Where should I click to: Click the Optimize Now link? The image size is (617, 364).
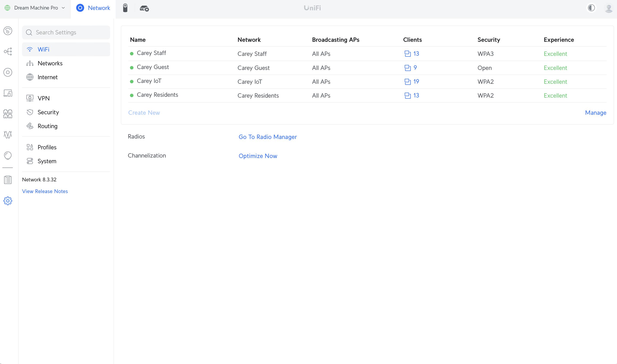258,156
